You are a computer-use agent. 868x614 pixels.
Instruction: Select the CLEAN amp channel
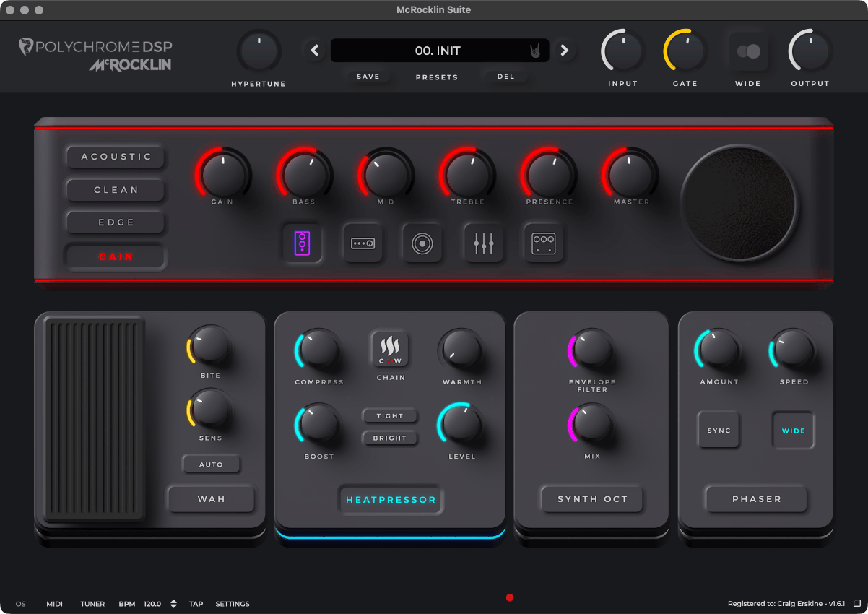pyautogui.click(x=116, y=190)
